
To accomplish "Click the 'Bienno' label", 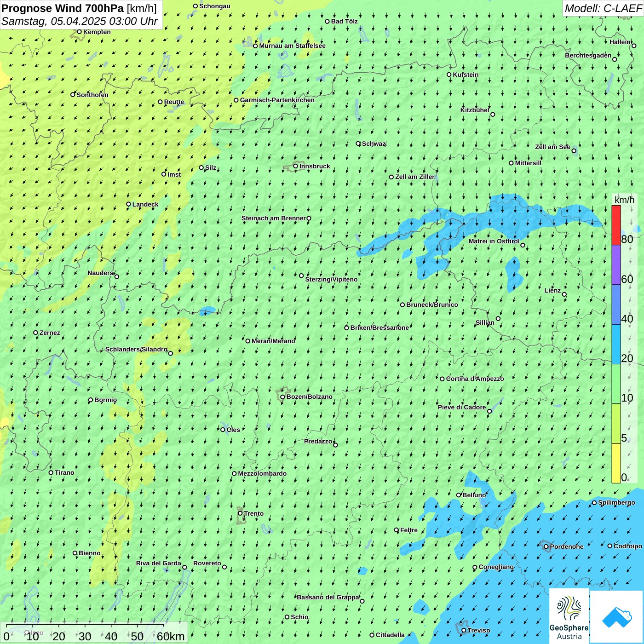I will pyautogui.click(x=90, y=553).
